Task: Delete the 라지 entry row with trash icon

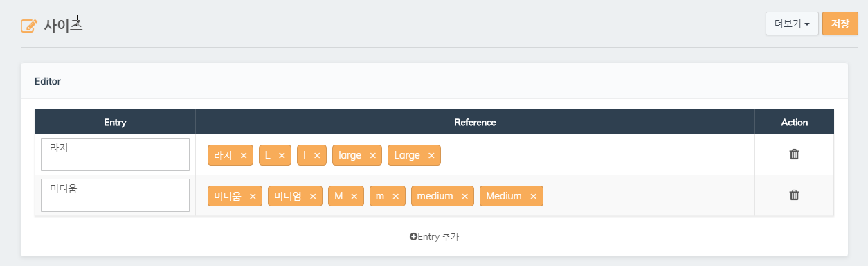Action: coord(794,154)
